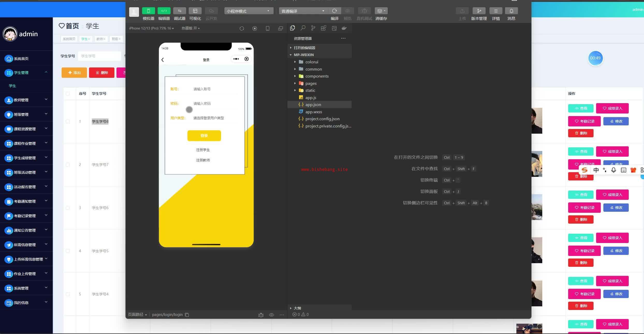This screenshot has width=644, height=334.
Task: Click the Compile refresh icon
Action: (334, 11)
